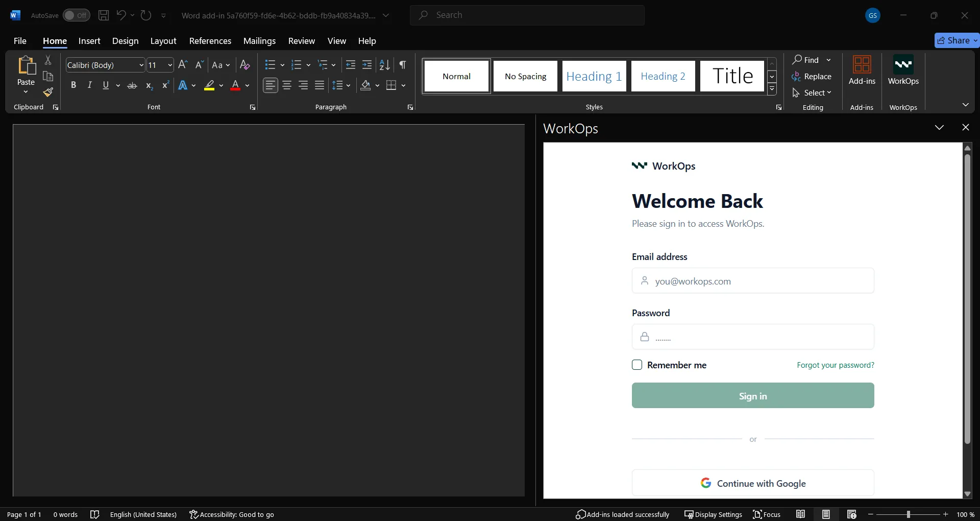Open the WorkOps ribbon icon

903,70
